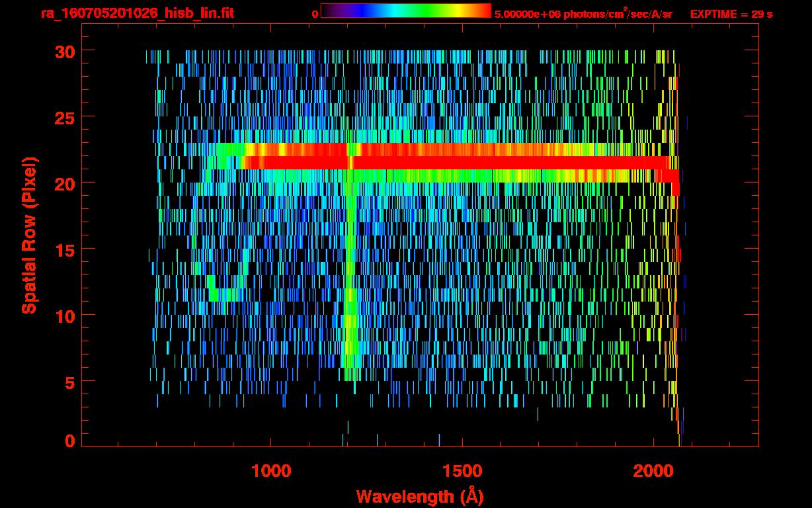Click the 1000 wavelength tick label
This screenshot has width=812, height=508.
(x=271, y=471)
